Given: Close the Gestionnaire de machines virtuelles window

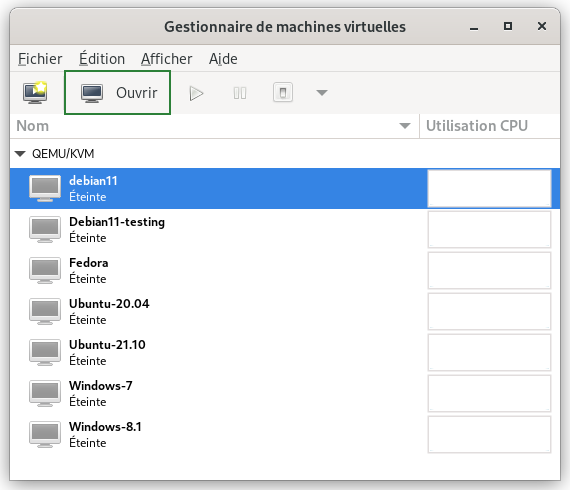Looking at the screenshot, I should (x=542, y=26).
